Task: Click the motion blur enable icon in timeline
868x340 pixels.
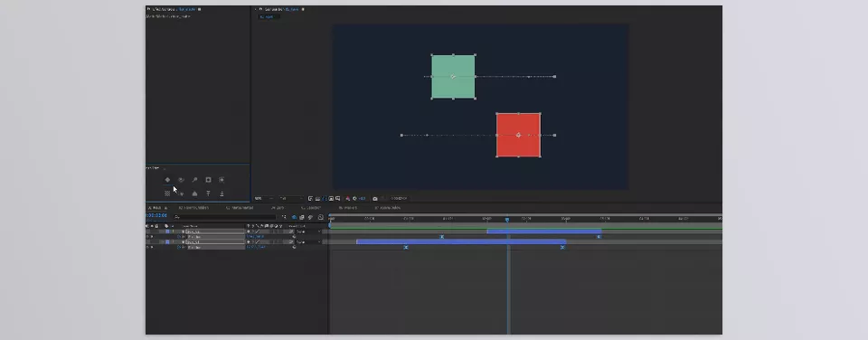Action: tap(310, 217)
